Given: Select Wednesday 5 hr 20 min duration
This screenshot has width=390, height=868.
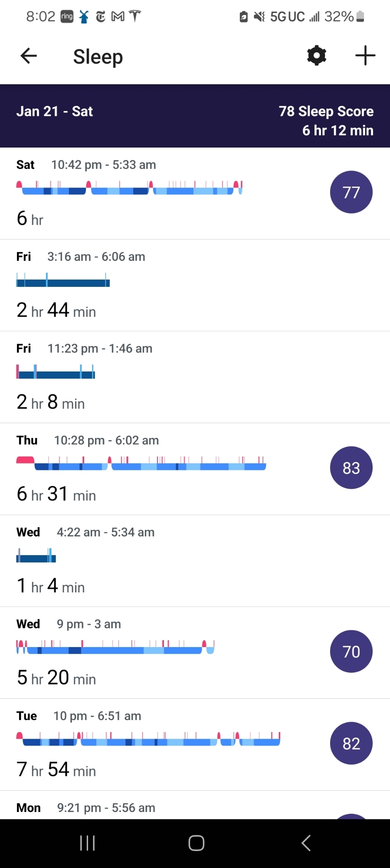Looking at the screenshot, I should click(56, 678).
